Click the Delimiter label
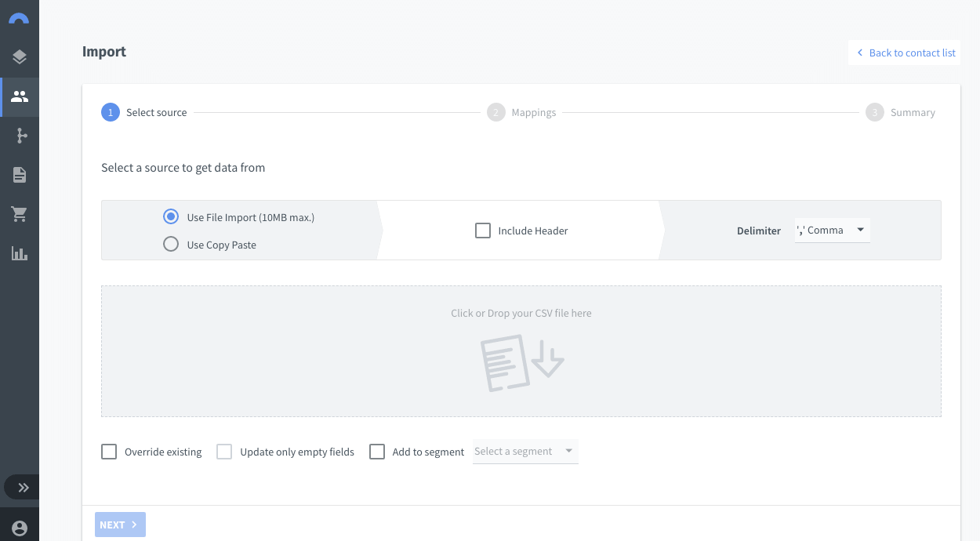 coord(759,231)
